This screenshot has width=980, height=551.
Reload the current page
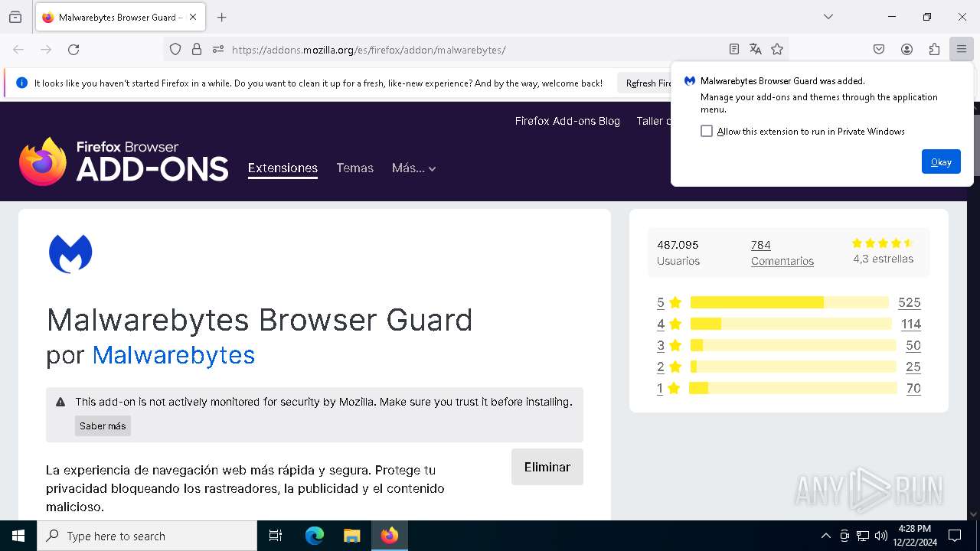pyautogui.click(x=73, y=49)
